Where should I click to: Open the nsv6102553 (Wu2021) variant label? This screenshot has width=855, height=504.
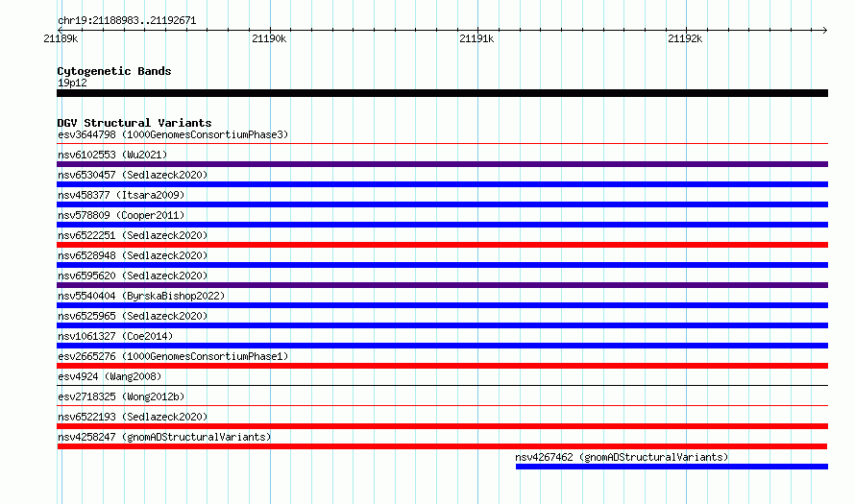tap(112, 155)
